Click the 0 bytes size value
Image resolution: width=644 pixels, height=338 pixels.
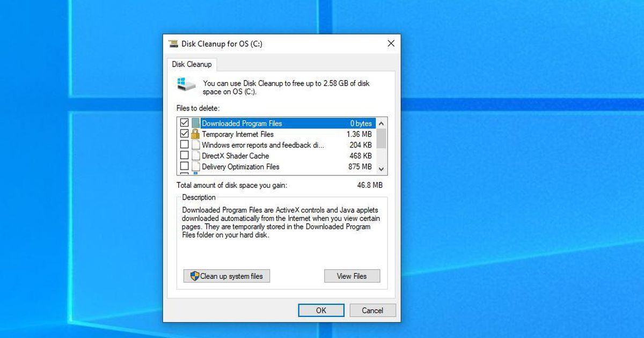point(361,123)
